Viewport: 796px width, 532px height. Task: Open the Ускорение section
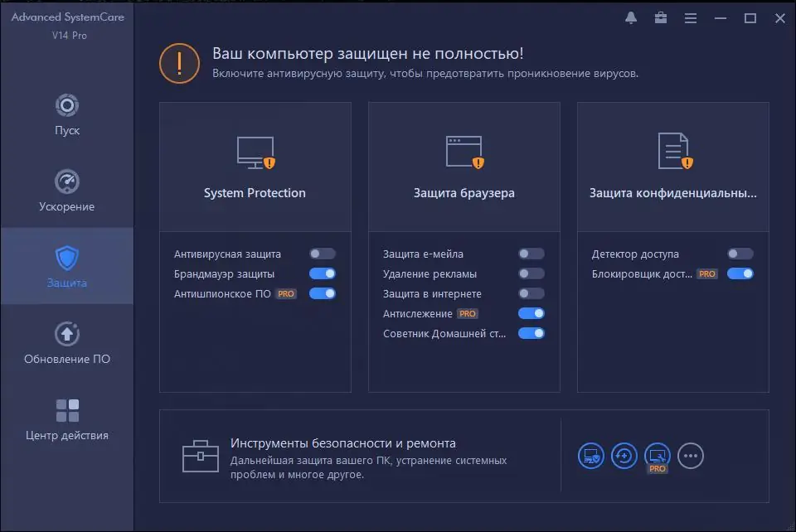(66, 186)
